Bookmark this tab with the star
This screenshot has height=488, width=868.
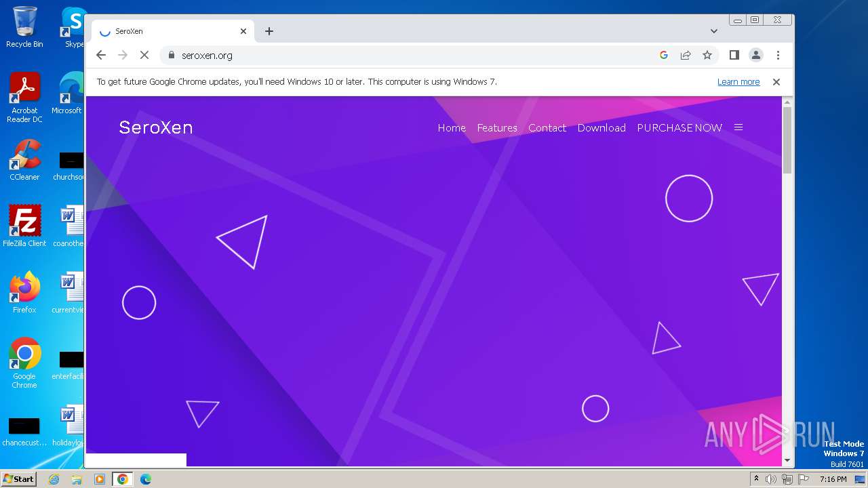pos(707,56)
